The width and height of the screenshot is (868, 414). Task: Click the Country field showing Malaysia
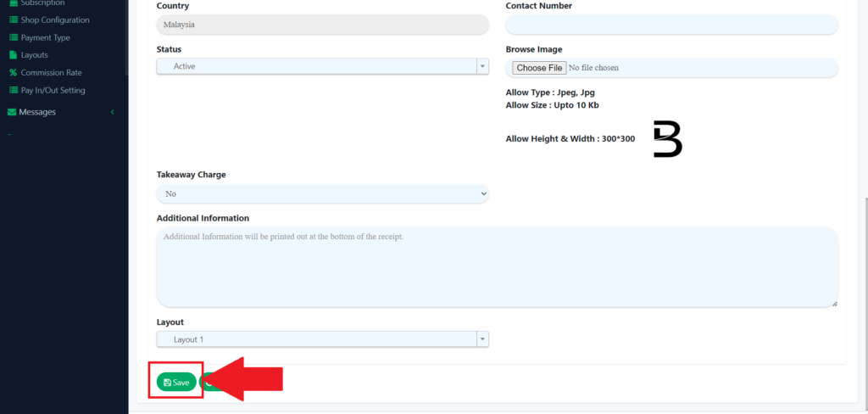coord(322,25)
